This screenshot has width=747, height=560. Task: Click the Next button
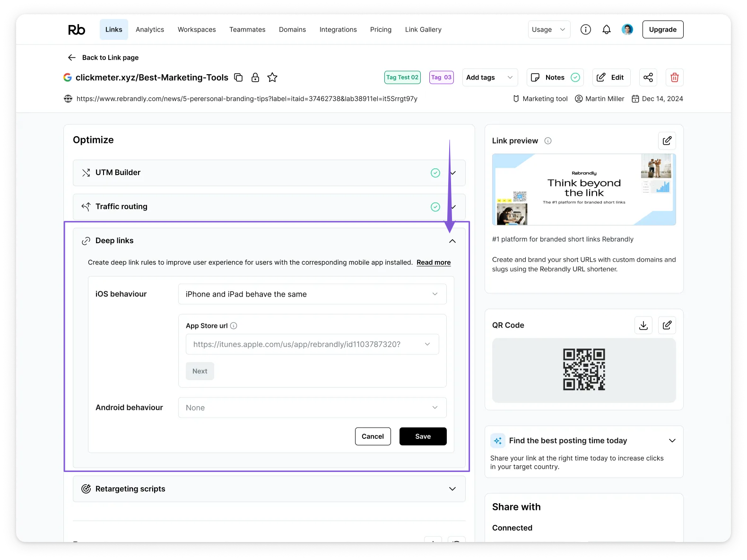[x=200, y=371]
